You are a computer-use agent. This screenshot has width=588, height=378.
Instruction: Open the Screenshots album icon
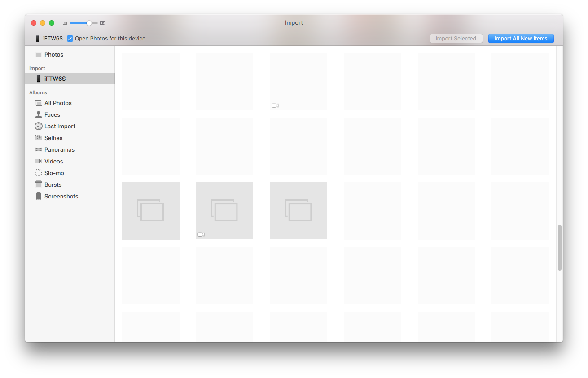coord(38,196)
